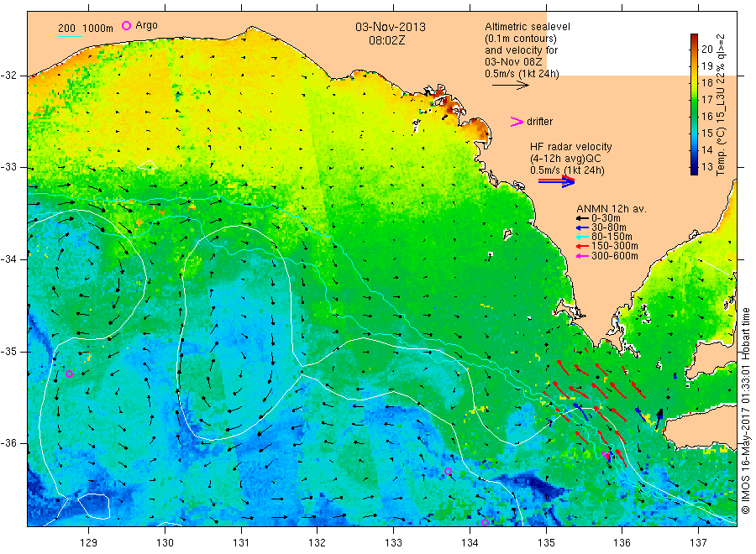Click the magenta Argo circle in the legend
Image resolution: width=756 pixels, height=554 pixels.
tap(126, 25)
